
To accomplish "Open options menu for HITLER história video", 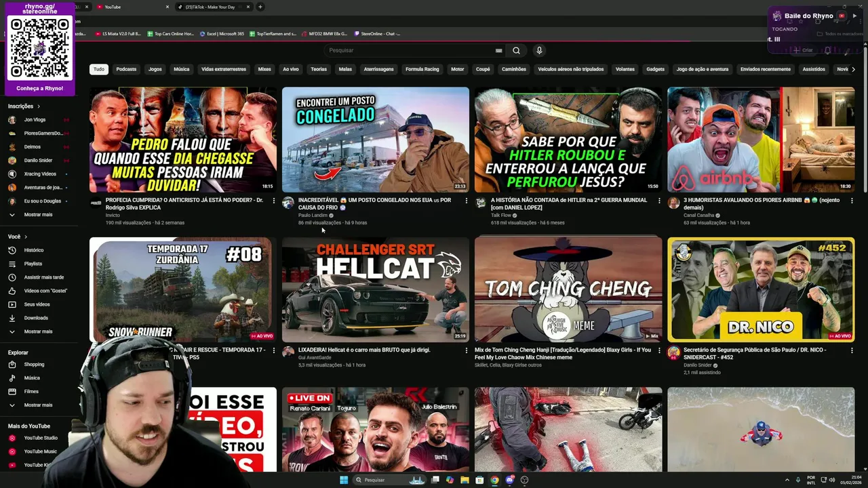I will (x=659, y=201).
